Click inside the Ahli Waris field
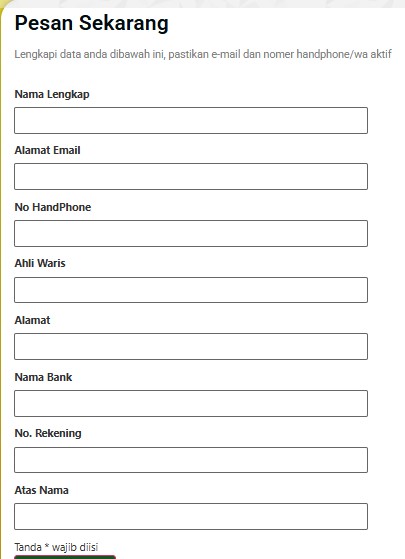 (191, 290)
